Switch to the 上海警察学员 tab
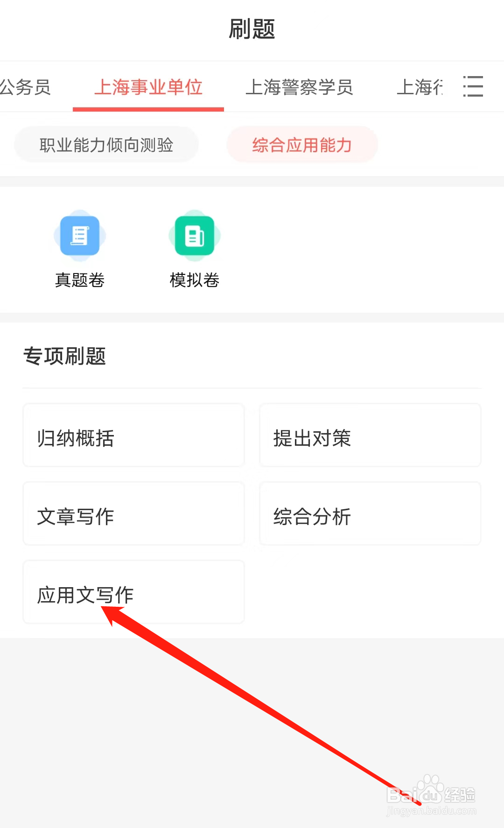The width and height of the screenshot is (504, 828). pos(299,87)
